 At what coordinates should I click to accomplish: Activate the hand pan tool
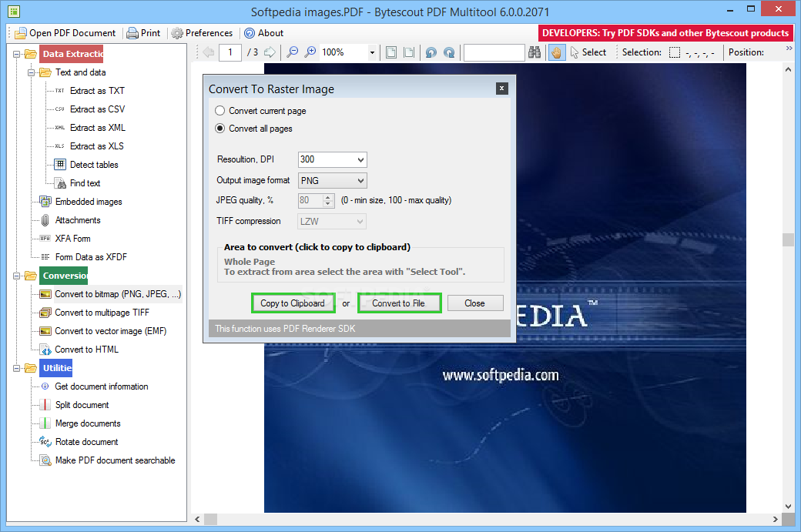point(556,52)
